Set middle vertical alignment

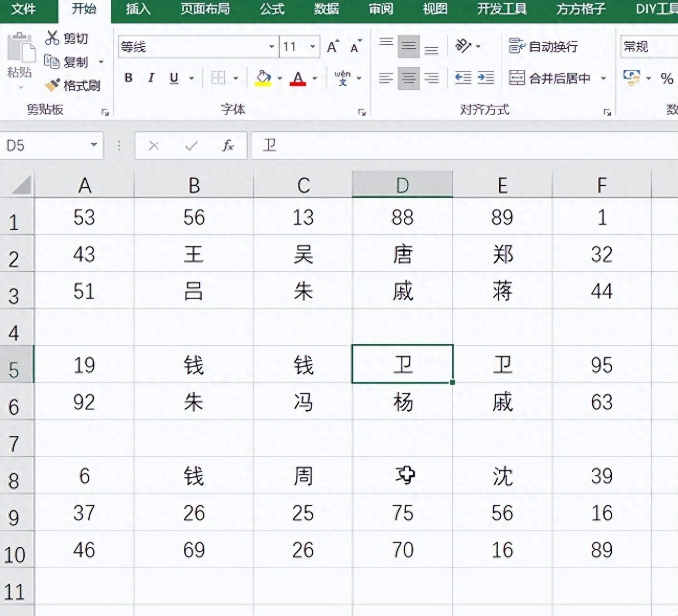coord(409,47)
